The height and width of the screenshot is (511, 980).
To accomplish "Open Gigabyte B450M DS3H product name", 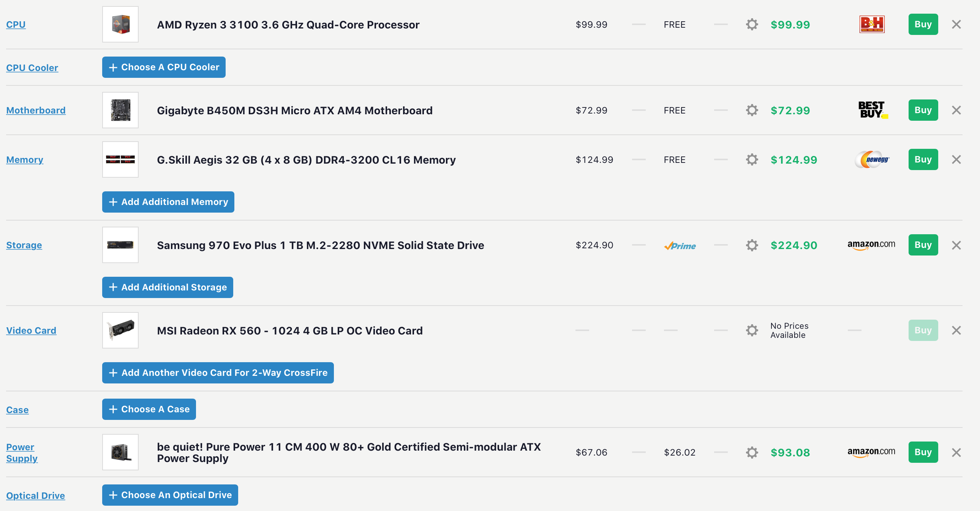I will coord(294,110).
